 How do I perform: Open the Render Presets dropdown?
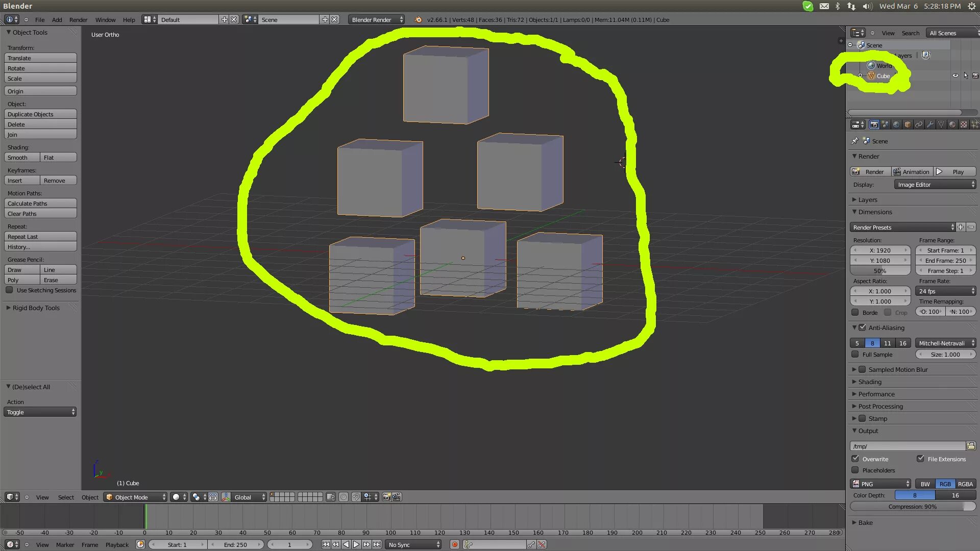(902, 227)
